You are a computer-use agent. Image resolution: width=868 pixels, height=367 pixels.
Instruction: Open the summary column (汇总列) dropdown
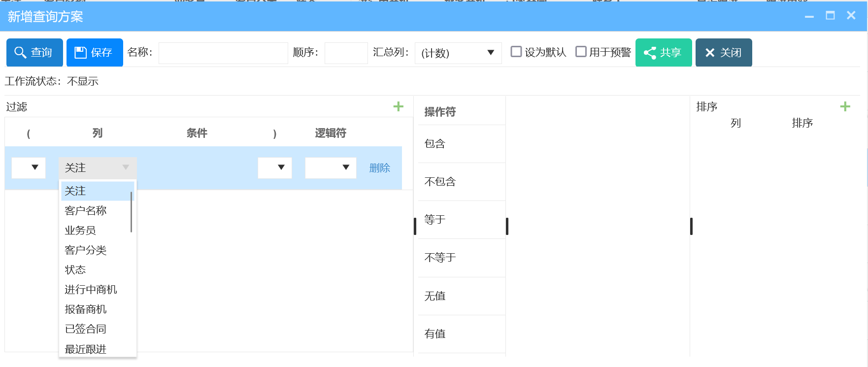coord(458,53)
